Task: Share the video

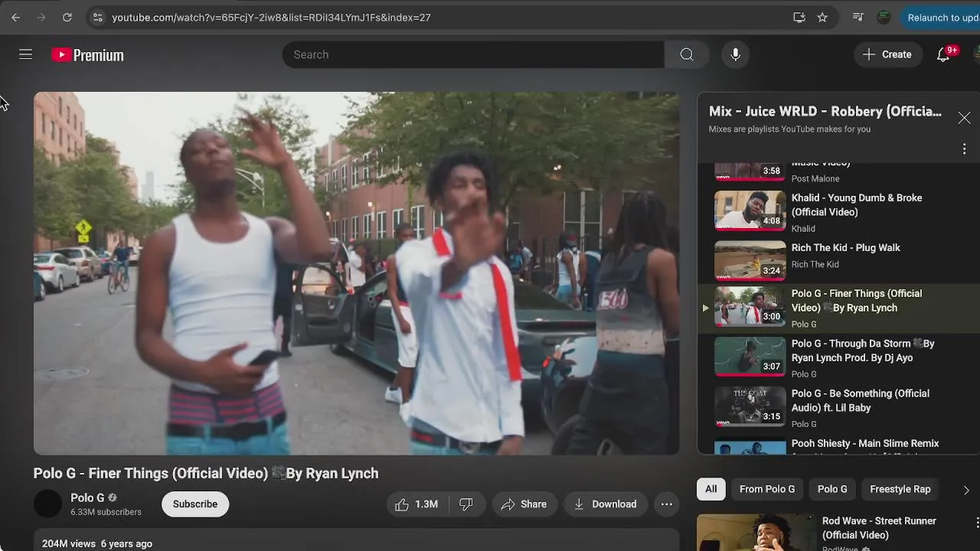Action: click(524, 504)
